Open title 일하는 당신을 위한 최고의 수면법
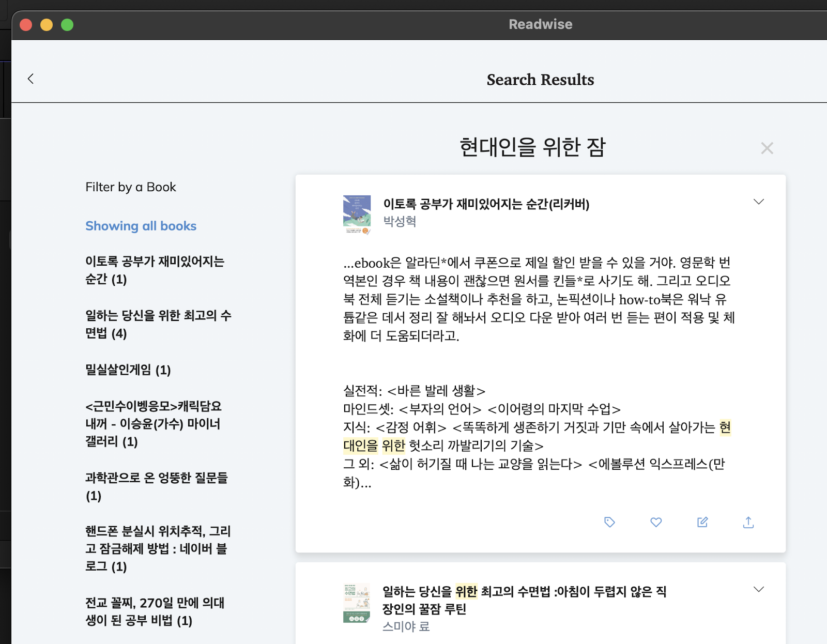The width and height of the screenshot is (827, 644). tap(524, 600)
